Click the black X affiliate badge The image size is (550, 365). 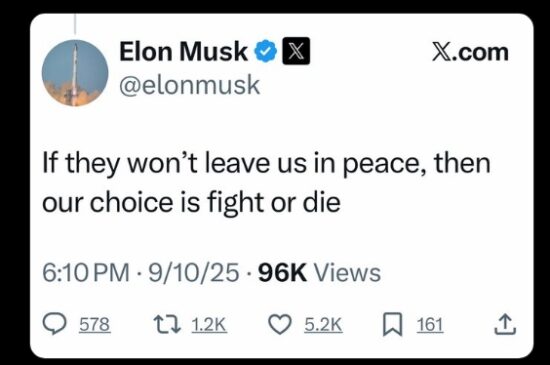click(x=296, y=51)
